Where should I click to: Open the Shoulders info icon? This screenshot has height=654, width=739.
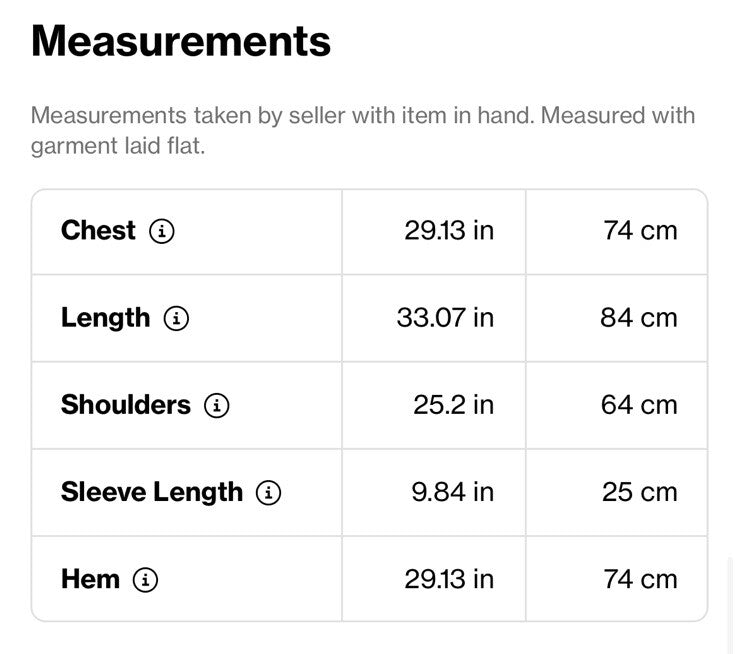(217, 406)
